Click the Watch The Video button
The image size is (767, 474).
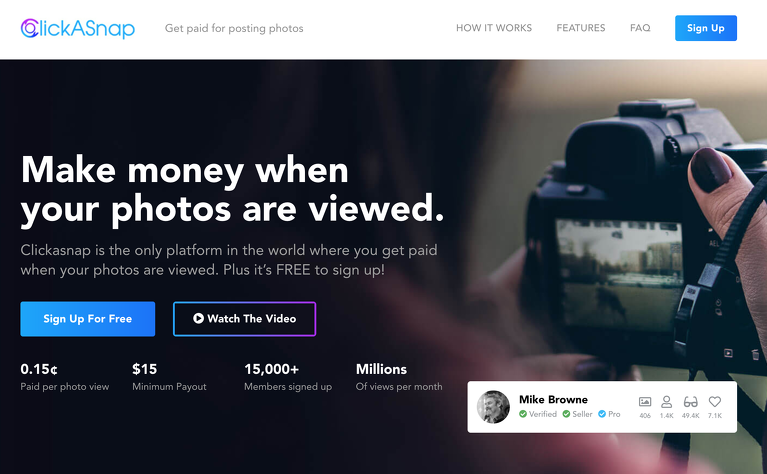tap(244, 319)
